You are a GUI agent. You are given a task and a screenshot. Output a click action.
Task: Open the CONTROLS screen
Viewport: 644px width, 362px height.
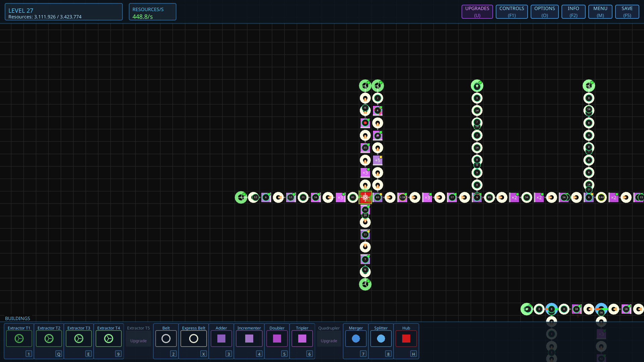(x=511, y=11)
